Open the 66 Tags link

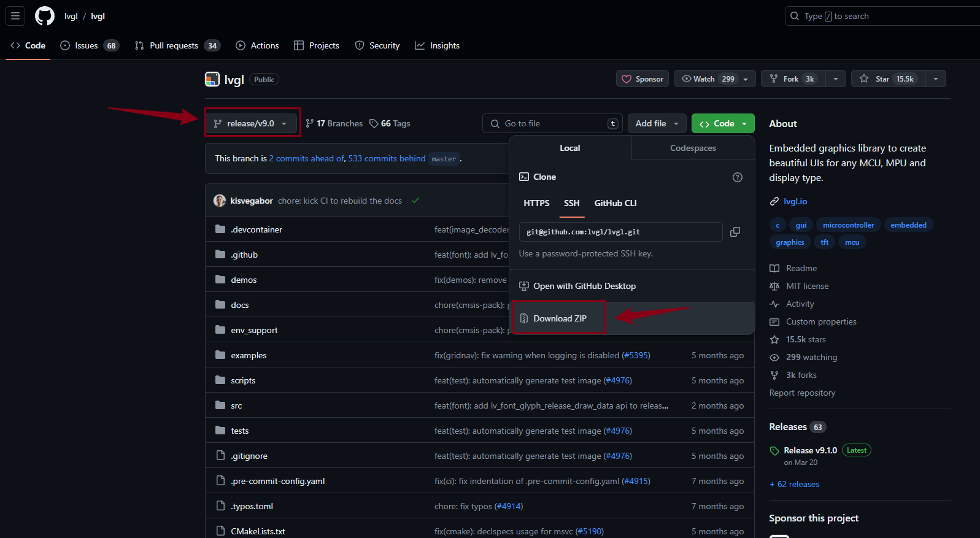390,123
